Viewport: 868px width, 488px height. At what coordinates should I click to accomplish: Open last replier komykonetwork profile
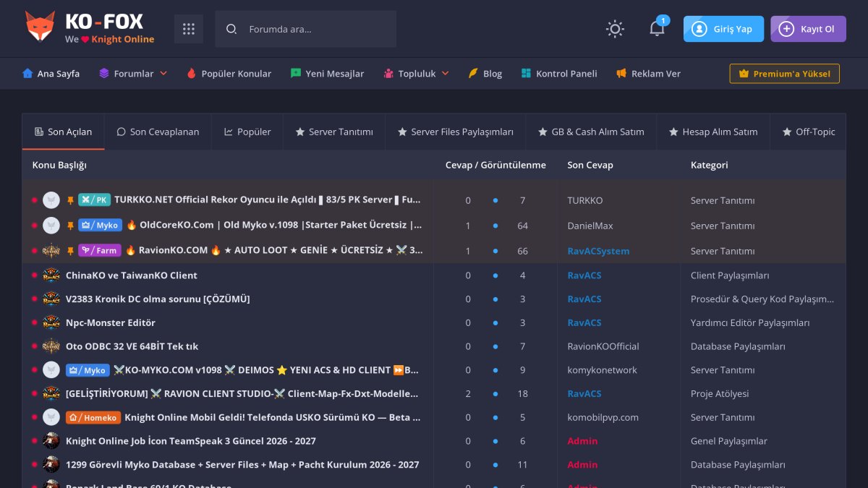[603, 370]
